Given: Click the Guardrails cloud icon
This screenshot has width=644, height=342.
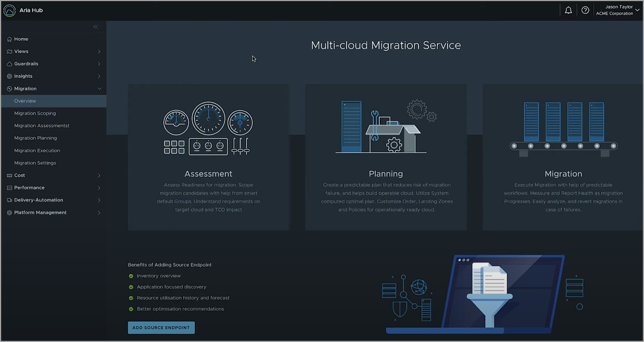Looking at the screenshot, I should click(x=9, y=64).
